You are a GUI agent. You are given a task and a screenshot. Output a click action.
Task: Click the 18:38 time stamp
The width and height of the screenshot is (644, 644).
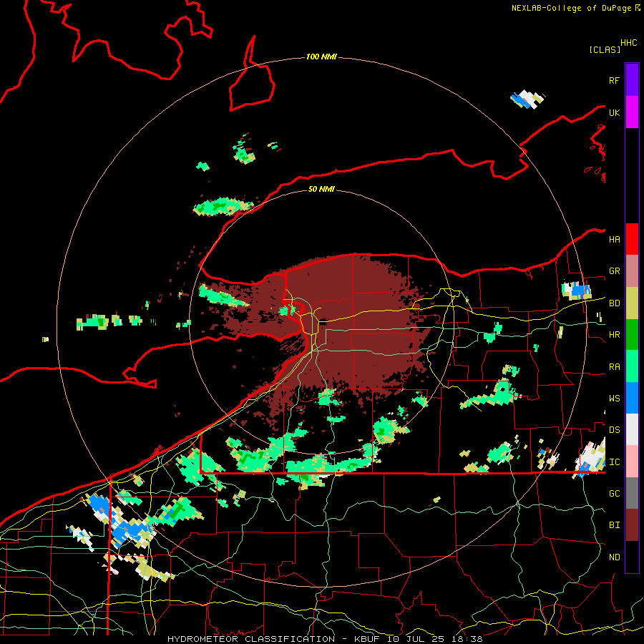(466, 639)
